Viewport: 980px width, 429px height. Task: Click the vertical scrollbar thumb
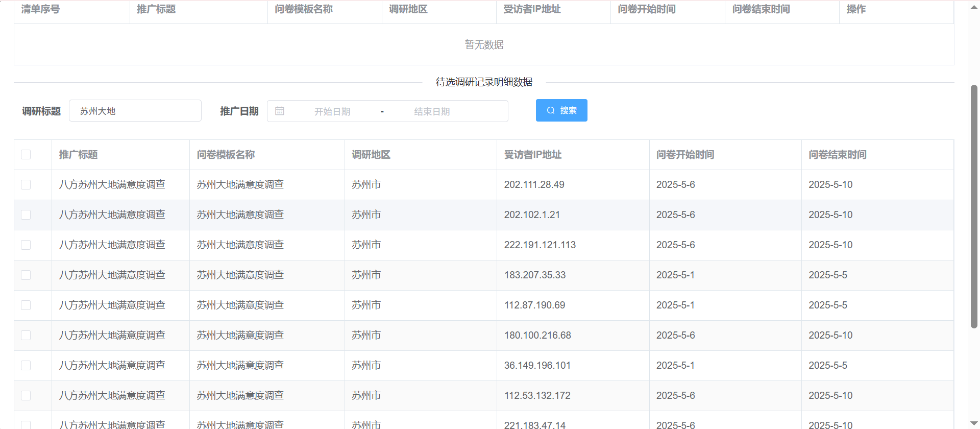tap(974, 204)
